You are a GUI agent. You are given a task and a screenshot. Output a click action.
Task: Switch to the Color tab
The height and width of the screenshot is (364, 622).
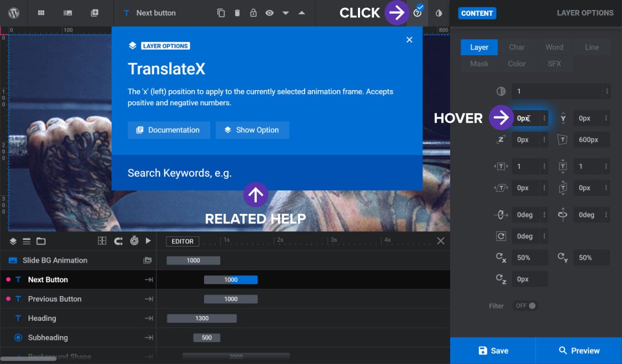[517, 64]
